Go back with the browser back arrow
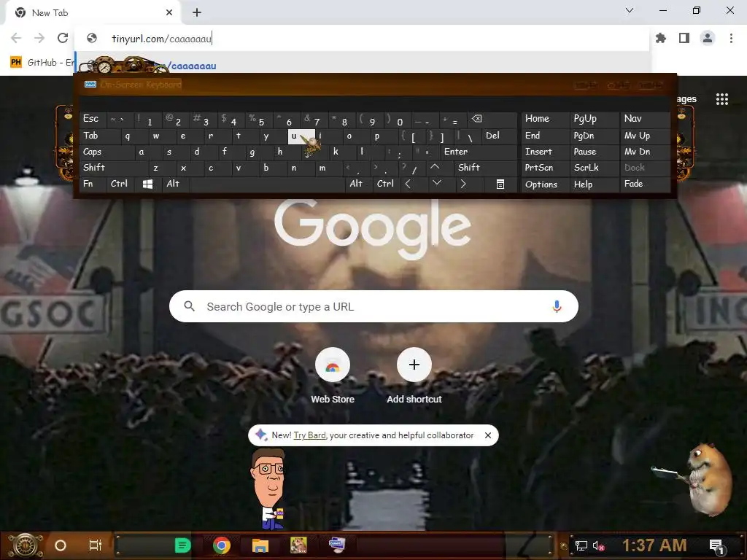The width and height of the screenshot is (747, 560). [x=16, y=38]
